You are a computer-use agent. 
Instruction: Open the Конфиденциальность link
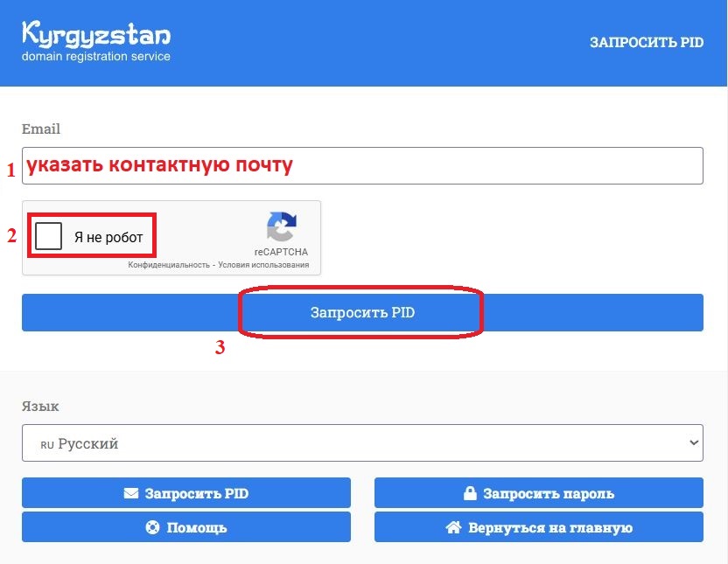pos(168,265)
